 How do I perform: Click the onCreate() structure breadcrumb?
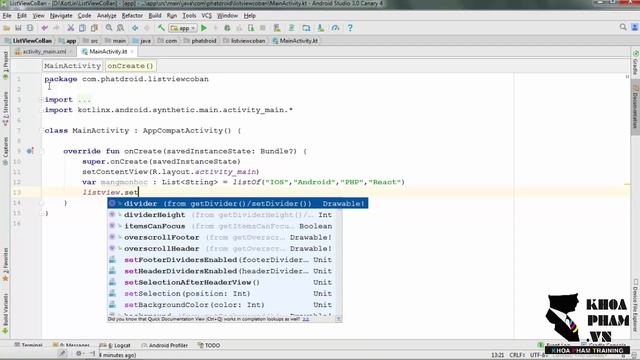[x=130, y=66]
